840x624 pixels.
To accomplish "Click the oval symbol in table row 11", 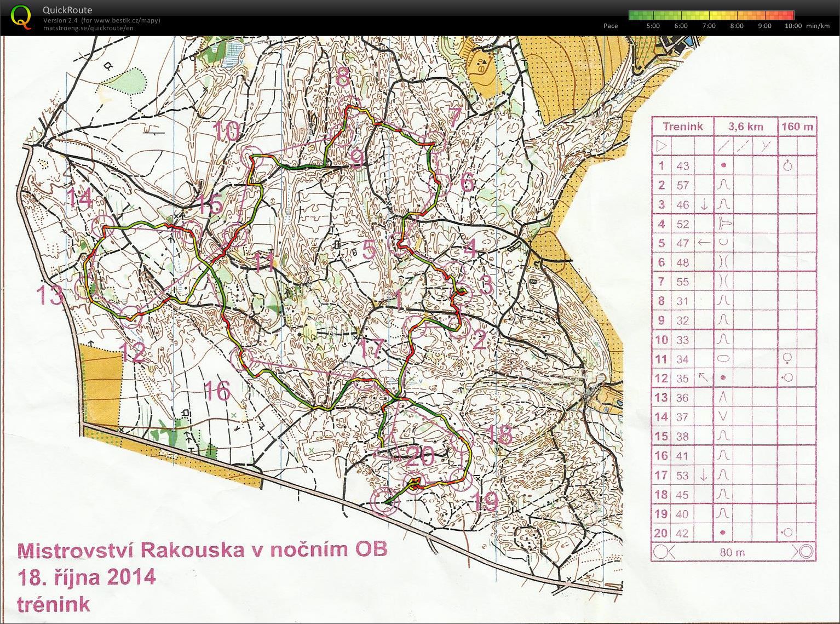I will coord(724,358).
